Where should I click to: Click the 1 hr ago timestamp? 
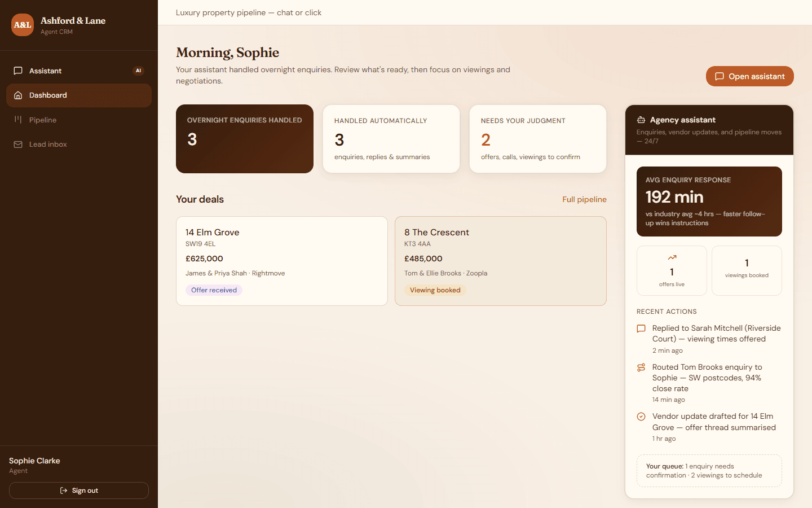(x=664, y=439)
